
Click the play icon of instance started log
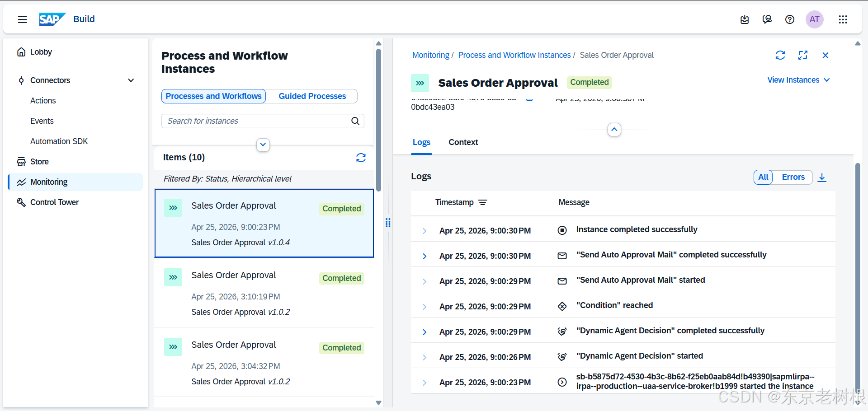point(562,382)
